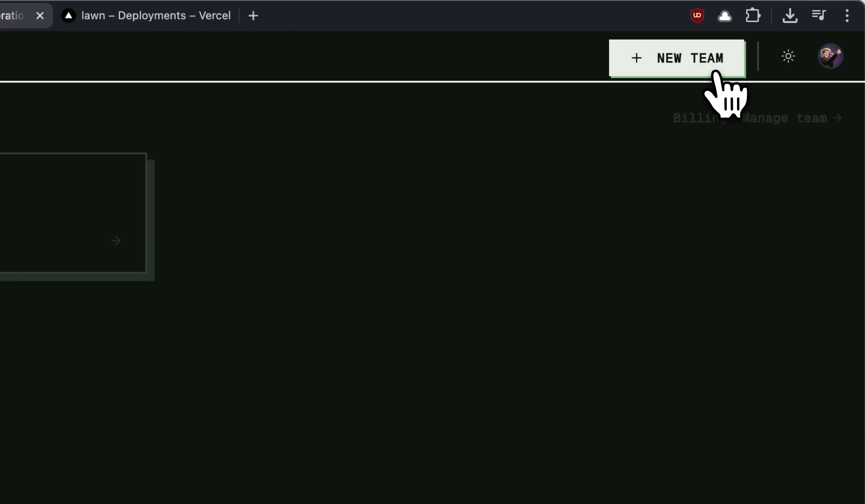This screenshot has width=865, height=504.
Task: Create a new team
Action: pos(677,58)
